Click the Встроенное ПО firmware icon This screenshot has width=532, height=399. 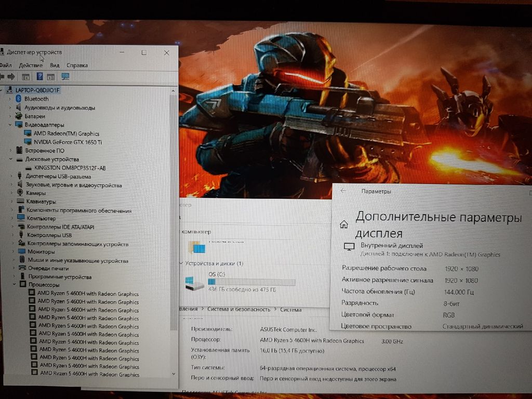coord(19,150)
